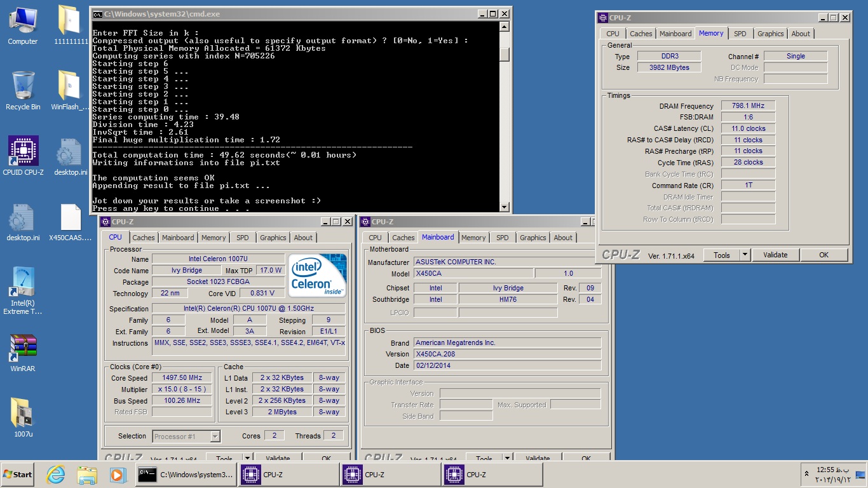Viewport: 868px width, 488px height.
Task: Click the taskbar clock
Action: 832,475
